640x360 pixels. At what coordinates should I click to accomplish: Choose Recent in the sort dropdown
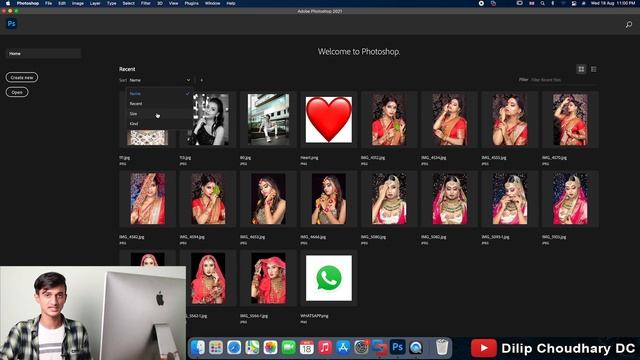click(159, 104)
